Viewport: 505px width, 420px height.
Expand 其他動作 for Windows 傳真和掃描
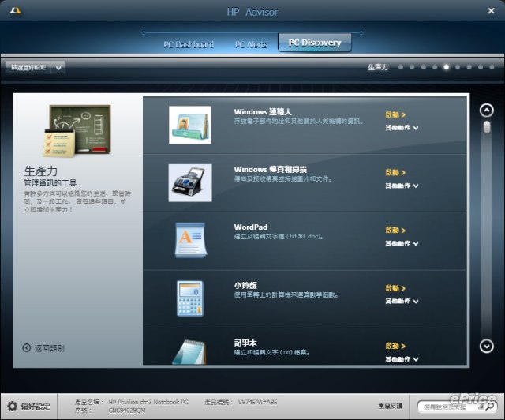coord(402,186)
